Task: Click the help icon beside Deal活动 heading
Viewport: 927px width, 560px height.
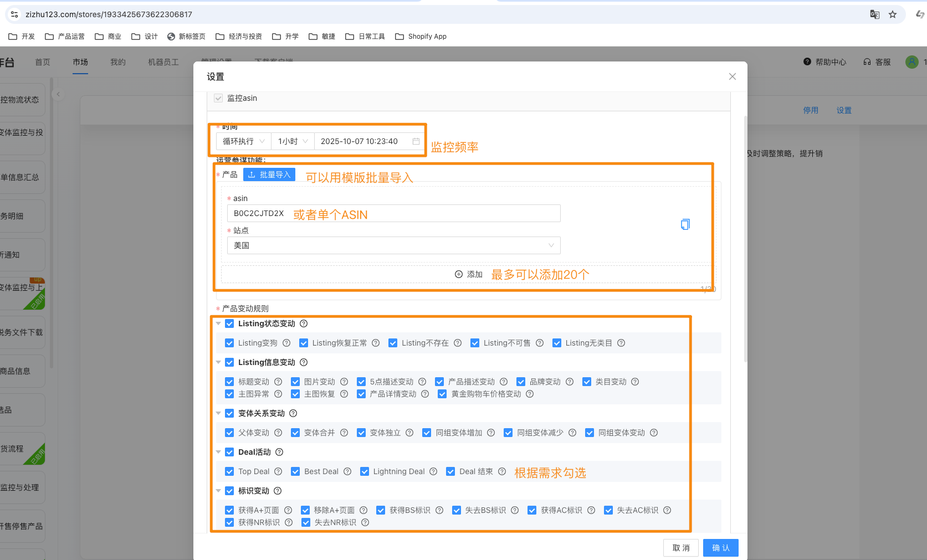Action: pos(279,452)
